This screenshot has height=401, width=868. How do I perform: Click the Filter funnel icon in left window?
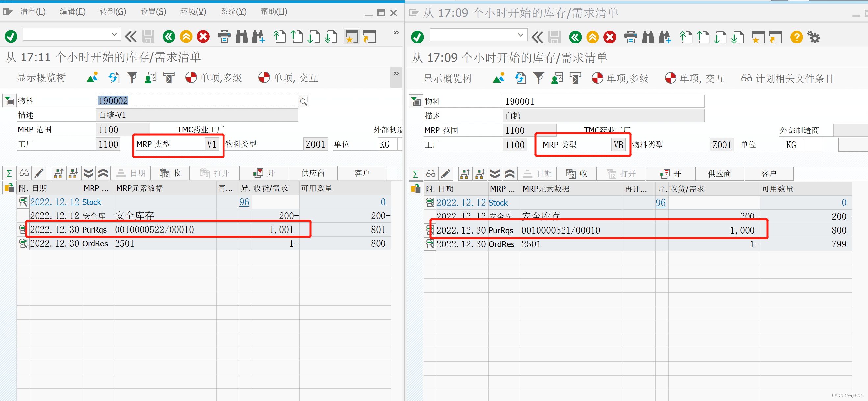pos(132,77)
